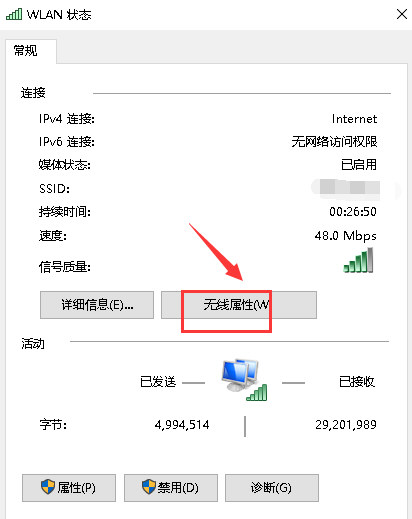412x519 pixels.
Task: Click the WLAN 状态 window title
Action: coord(59,15)
